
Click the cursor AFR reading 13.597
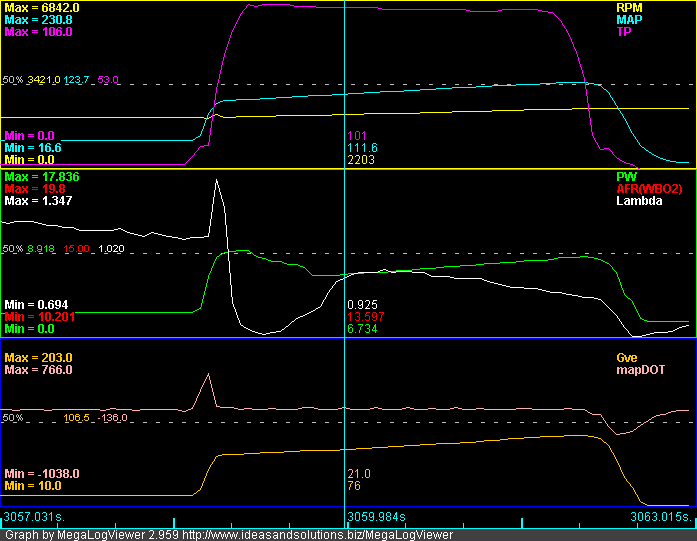click(x=366, y=317)
